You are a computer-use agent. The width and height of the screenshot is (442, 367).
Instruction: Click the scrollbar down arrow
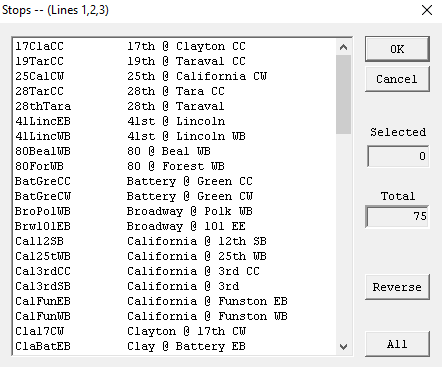(343, 347)
